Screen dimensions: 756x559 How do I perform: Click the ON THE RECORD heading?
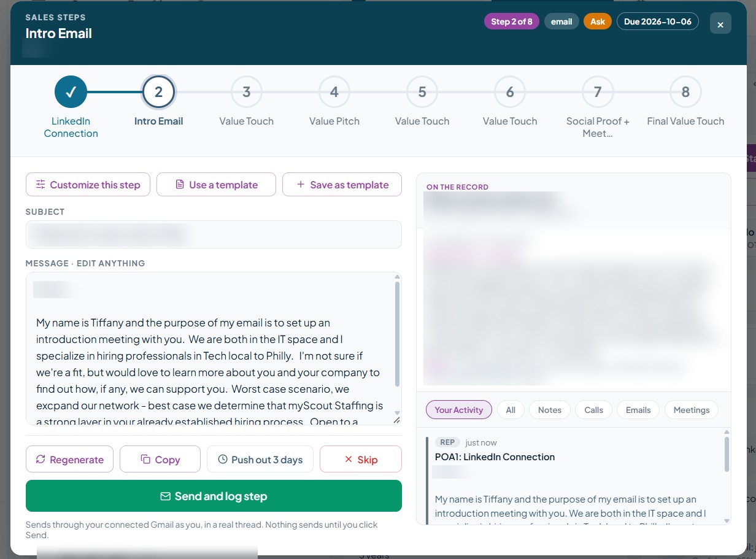[457, 187]
